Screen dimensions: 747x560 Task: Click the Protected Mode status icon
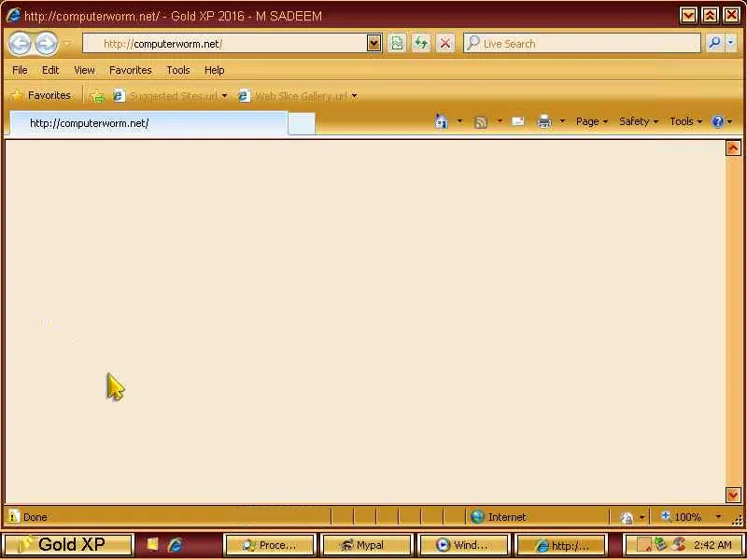(x=627, y=517)
